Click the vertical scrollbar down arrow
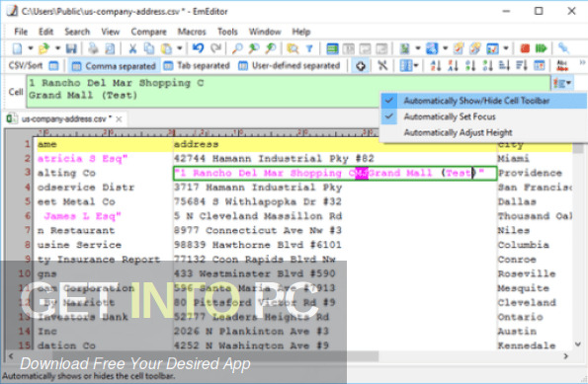 coord(578,344)
